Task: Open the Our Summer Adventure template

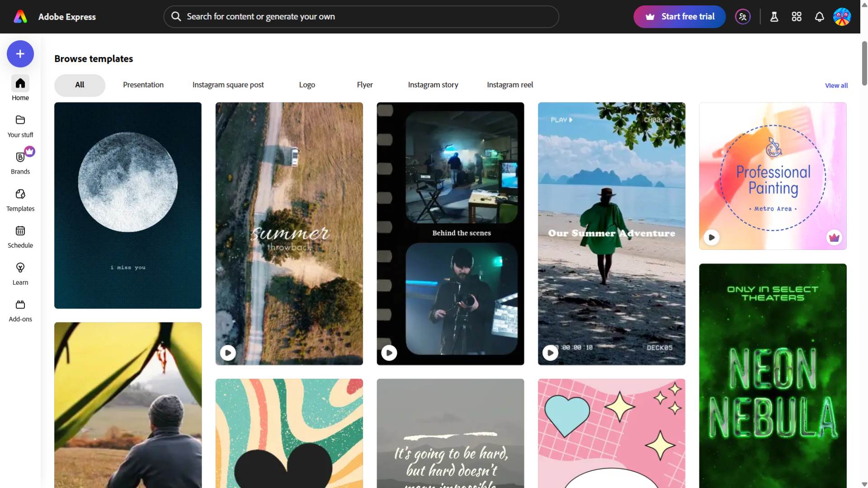Action: [x=612, y=234]
